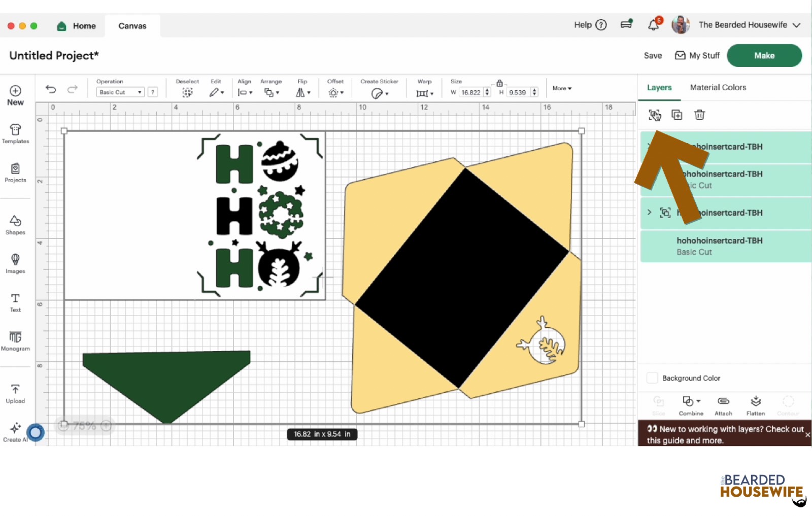Delete layer using trash icon
This screenshot has width=812, height=516.
click(699, 115)
